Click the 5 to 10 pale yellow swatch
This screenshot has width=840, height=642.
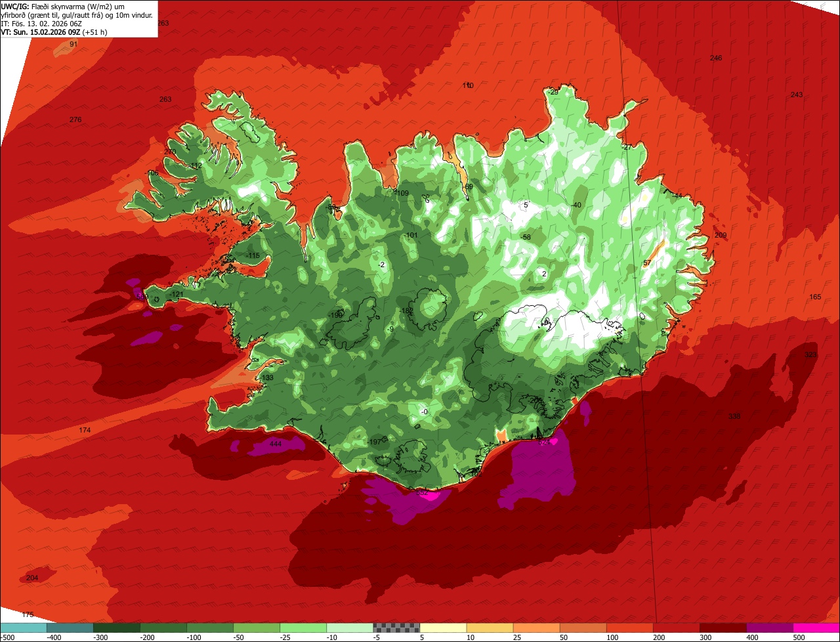(x=443, y=628)
